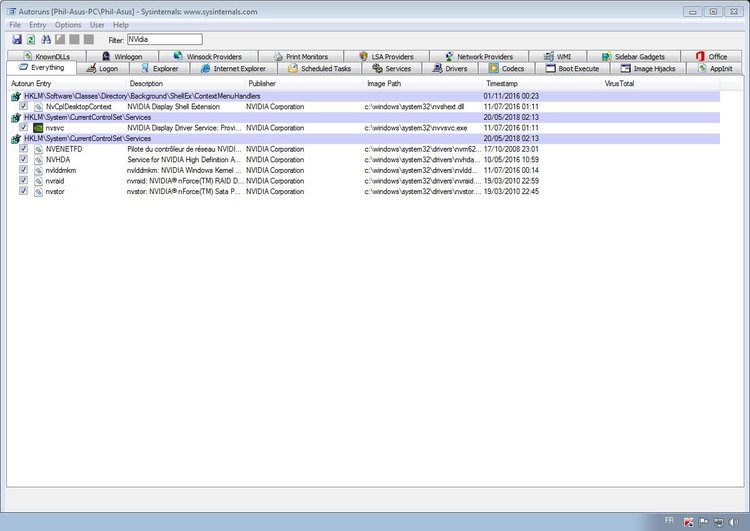Click registry icon beside ContextMenuHandlers key
Image resolution: width=750 pixels, height=531 pixels.
[16, 96]
